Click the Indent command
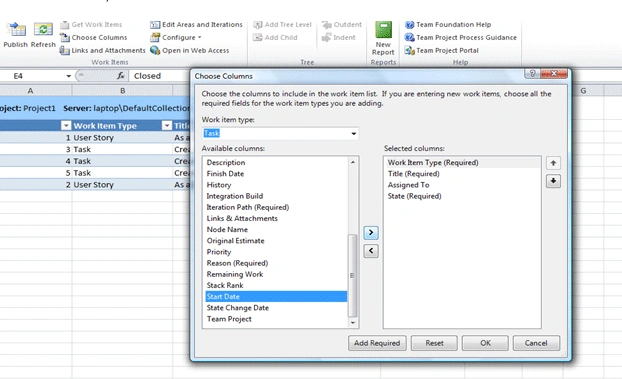 pos(338,38)
